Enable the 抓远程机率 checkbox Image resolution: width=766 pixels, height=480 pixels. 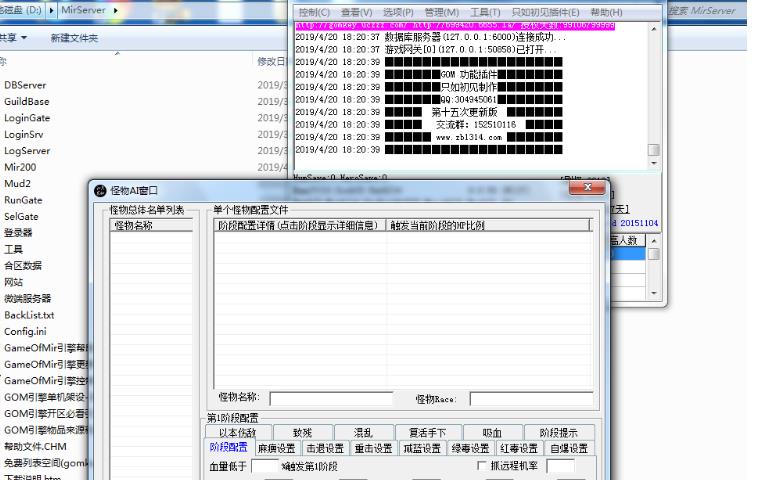point(480,466)
